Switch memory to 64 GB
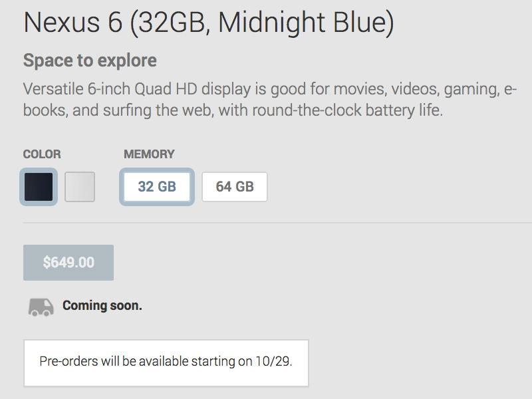The image size is (532, 399). click(x=235, y=187)
